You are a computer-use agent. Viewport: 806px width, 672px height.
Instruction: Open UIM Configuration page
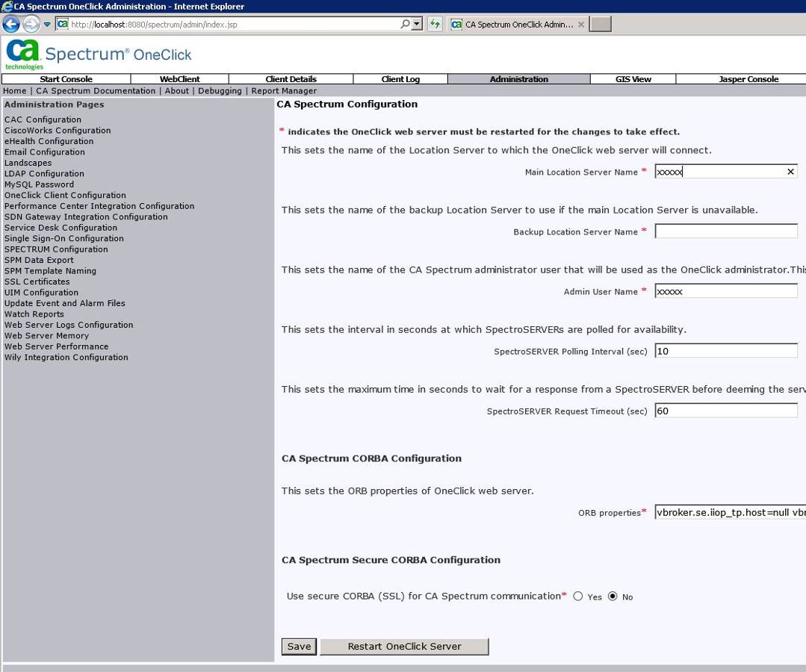(x=41, y=293)
